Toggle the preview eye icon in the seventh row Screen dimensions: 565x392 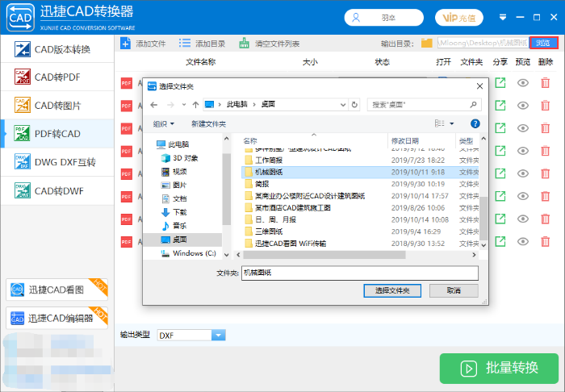pos(523,219)
